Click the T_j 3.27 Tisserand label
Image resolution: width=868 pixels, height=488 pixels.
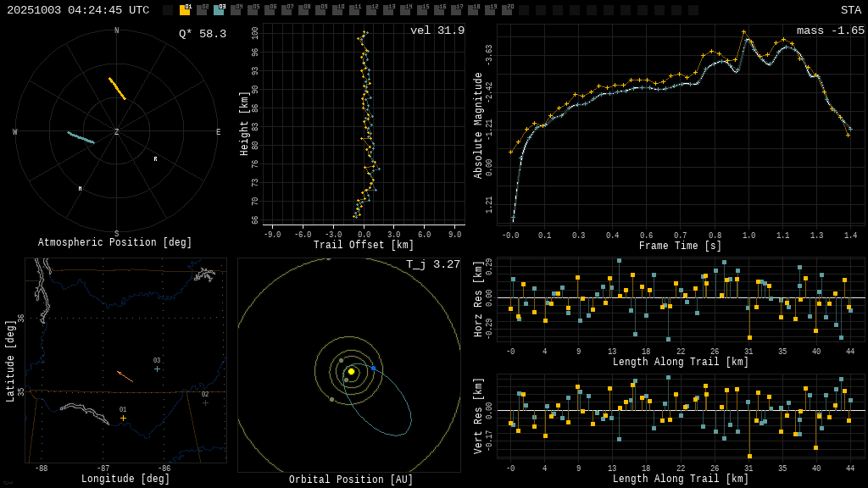pyautogui.click(x=432, y=264)
